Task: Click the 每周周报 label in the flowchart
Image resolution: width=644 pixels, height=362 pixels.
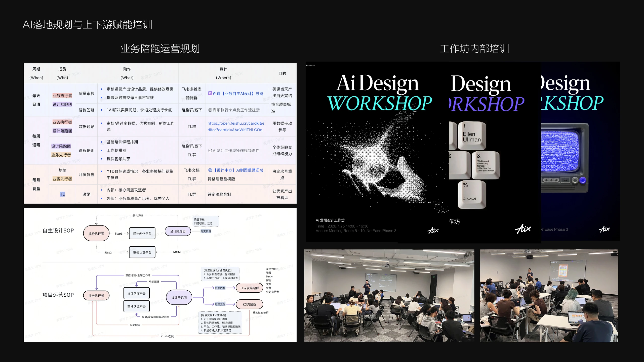Action: pos(220,288)
